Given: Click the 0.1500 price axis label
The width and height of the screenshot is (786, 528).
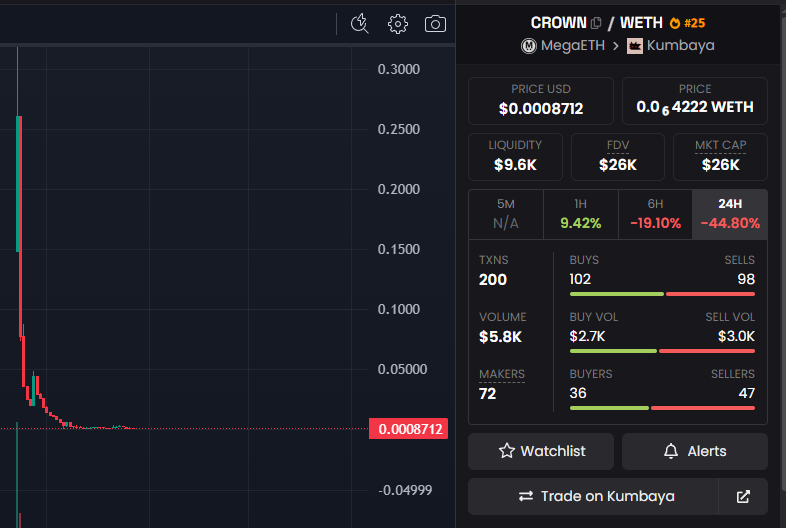Looking at the screenshot, I should 399,249.
